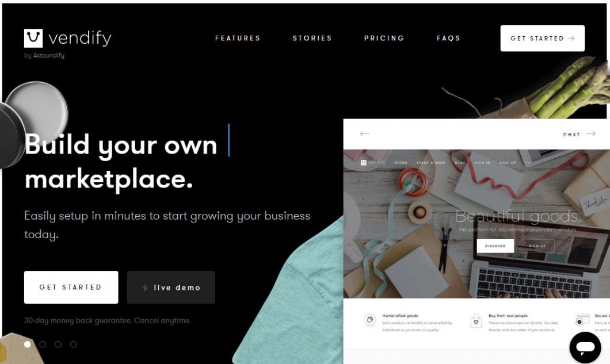
Task: Select the first slide indicator dot
Action: [x=27, y=344]
